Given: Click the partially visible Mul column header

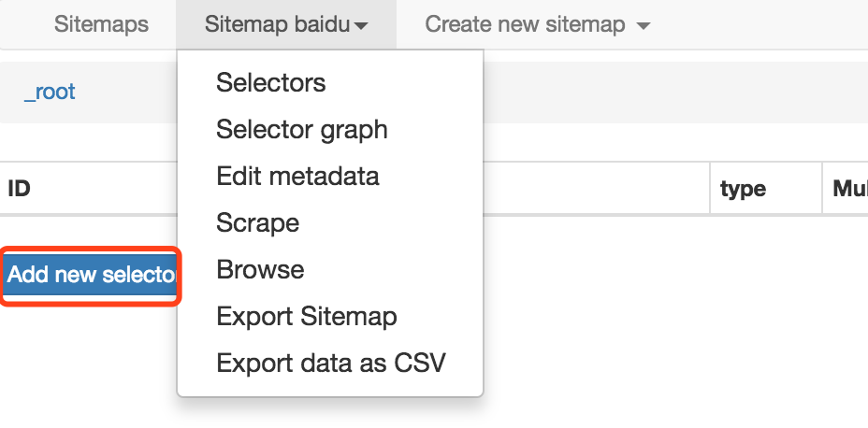Looking at the screenshot, I should pos(849,189).
